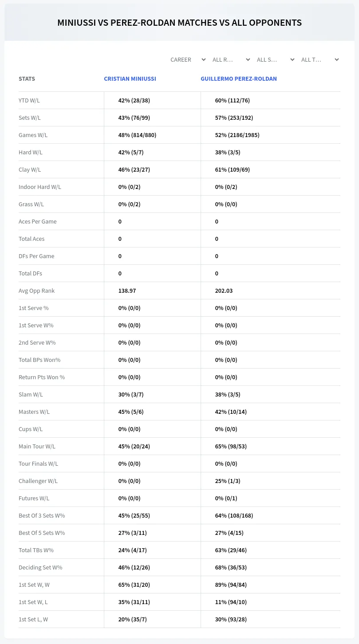
Task: Open Cristian Miniussi player link
Action: [x=130, y=79]
